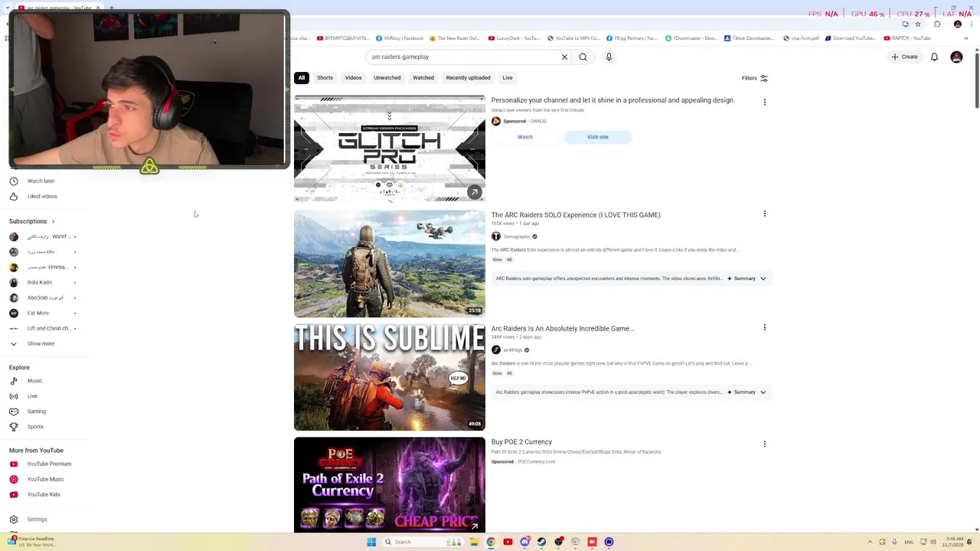The width and height of the screenshot is (980, 551).
Task: Expand the Subscriptions section chevron
Action: (53, 221)
